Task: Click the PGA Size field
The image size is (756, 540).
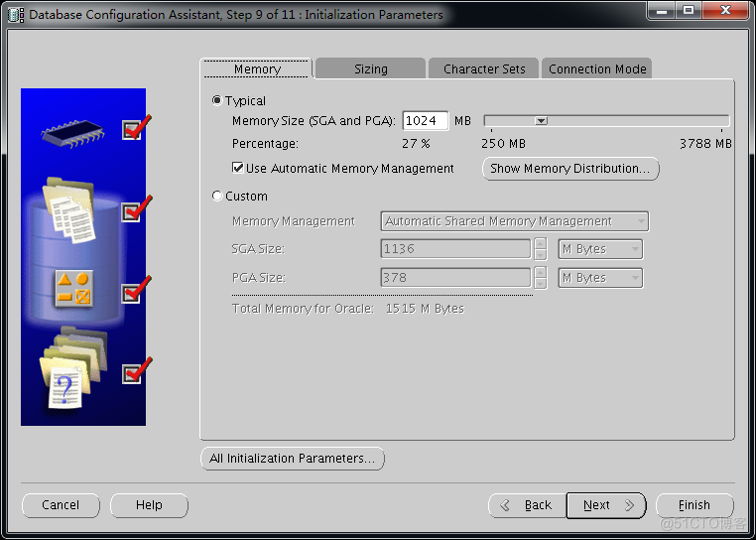Action: click(455, 278)
